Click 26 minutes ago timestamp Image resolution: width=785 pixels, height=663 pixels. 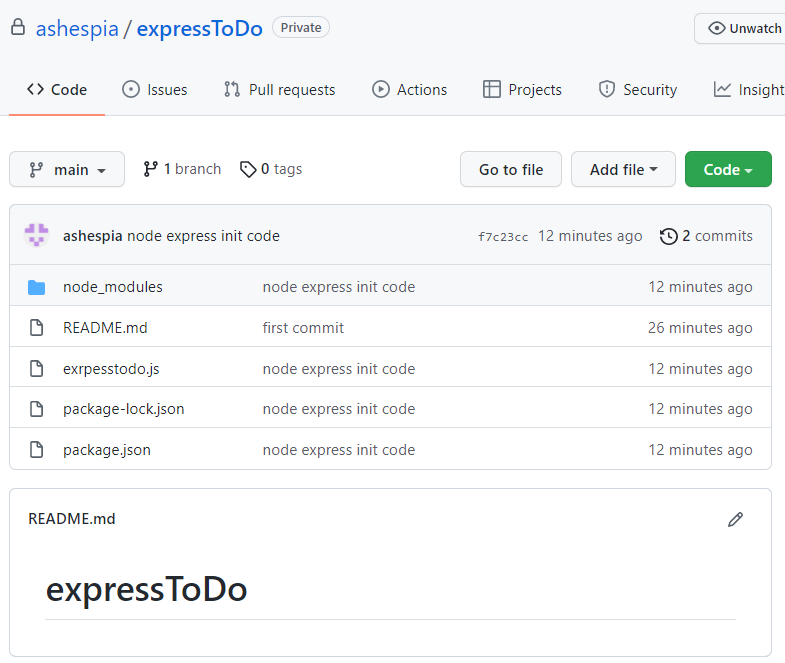point(700,328)
